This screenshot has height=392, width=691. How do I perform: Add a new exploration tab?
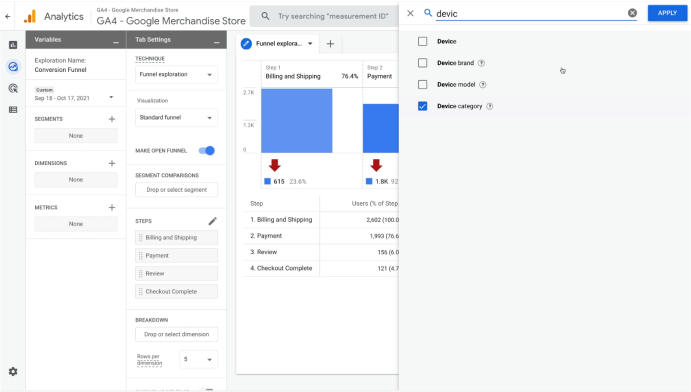point(330,44)
